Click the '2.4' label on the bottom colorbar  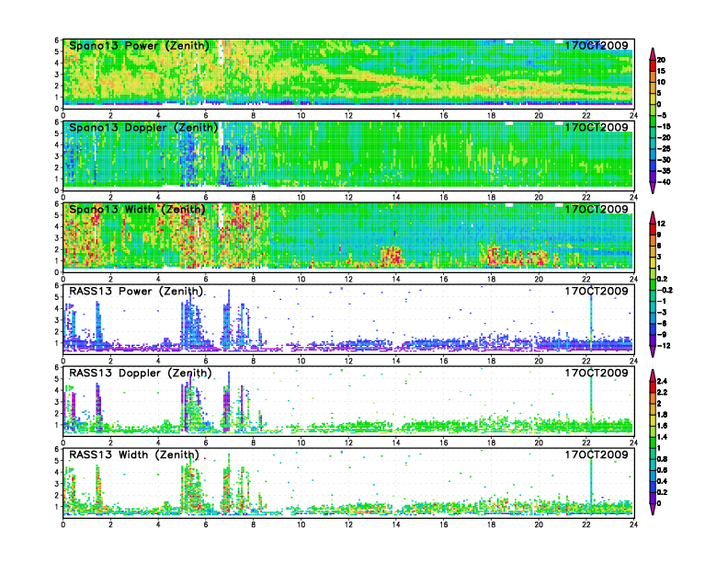tap(662, 382)
